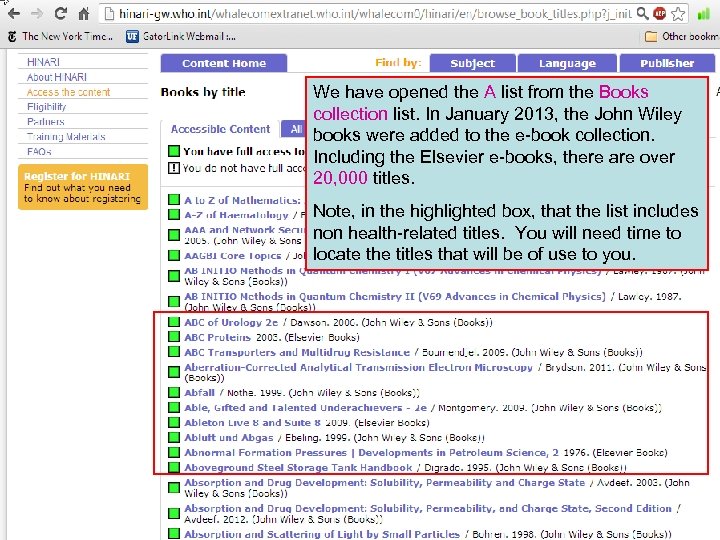Open Partners sidebar link
This screenshot has height=540, width=720.
45,122
